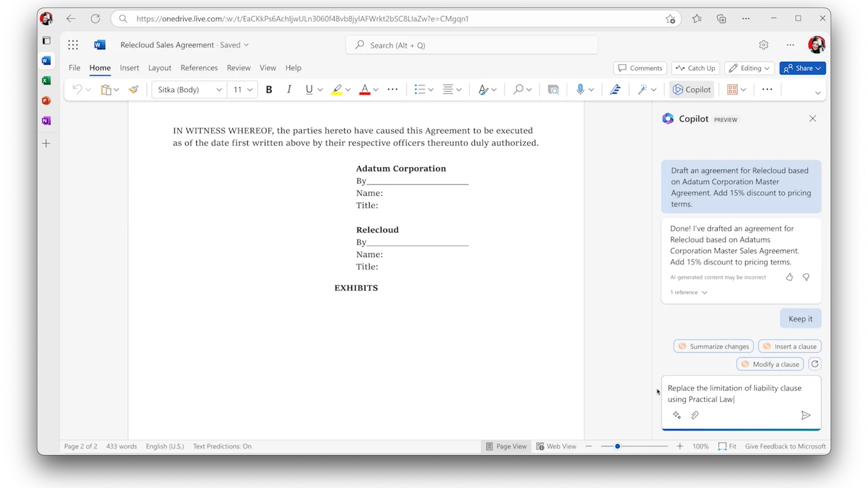Open more font options ellipsis
This screenshot has height=488, width=868.
(x=393, y=89)
